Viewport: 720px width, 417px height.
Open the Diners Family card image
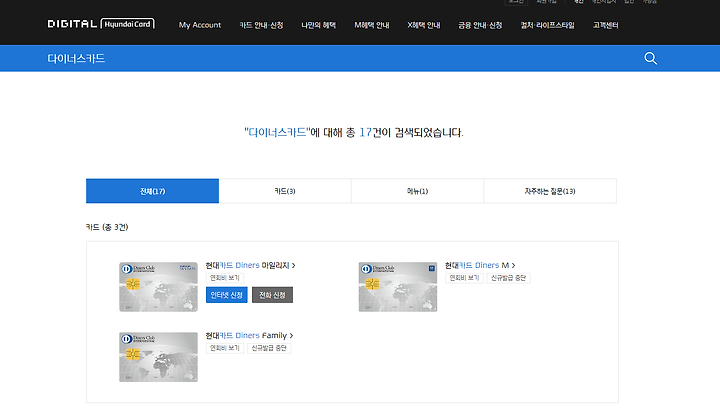(158, 357)
